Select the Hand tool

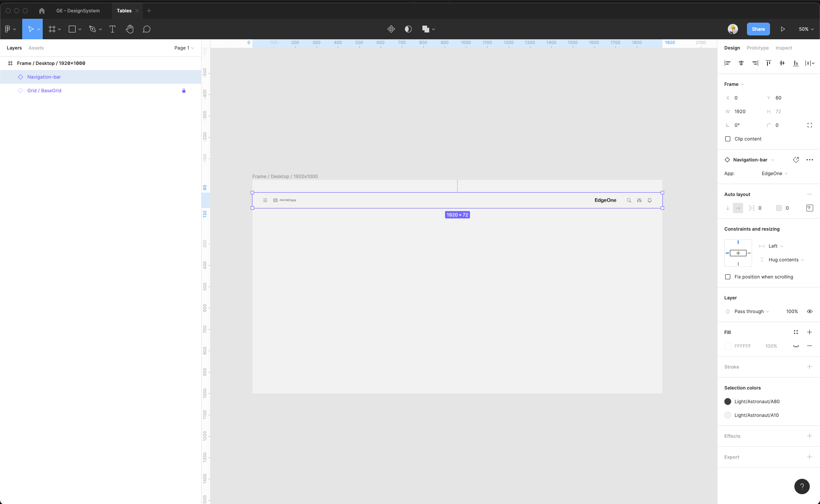pyautogui.click(x=130, y=29)
